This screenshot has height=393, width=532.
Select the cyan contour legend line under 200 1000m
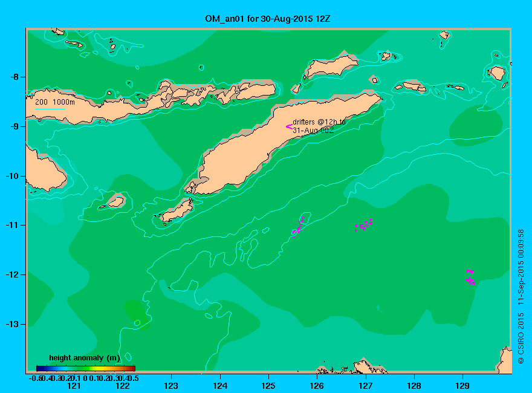pyautogui.click(x=50, y=109)
